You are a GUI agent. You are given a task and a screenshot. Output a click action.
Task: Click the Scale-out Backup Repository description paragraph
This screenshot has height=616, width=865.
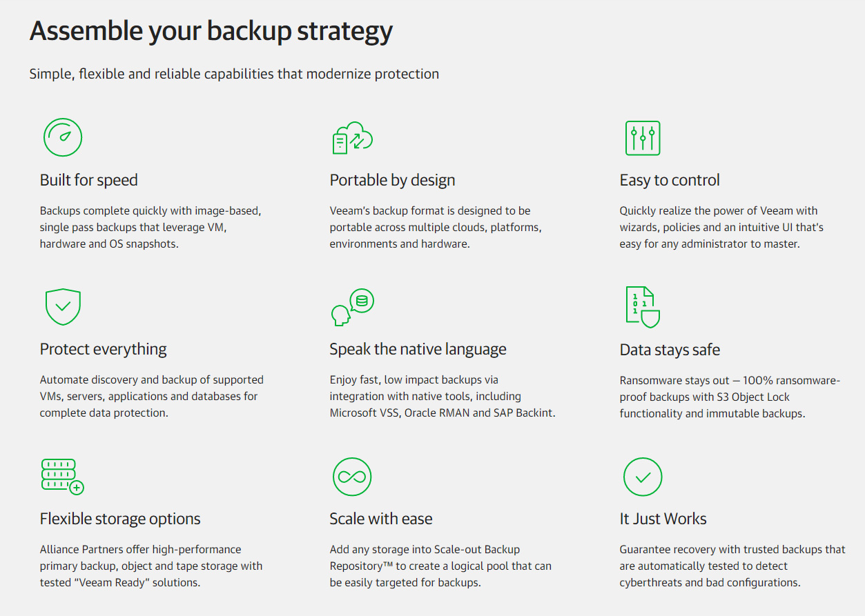point(440,566)
